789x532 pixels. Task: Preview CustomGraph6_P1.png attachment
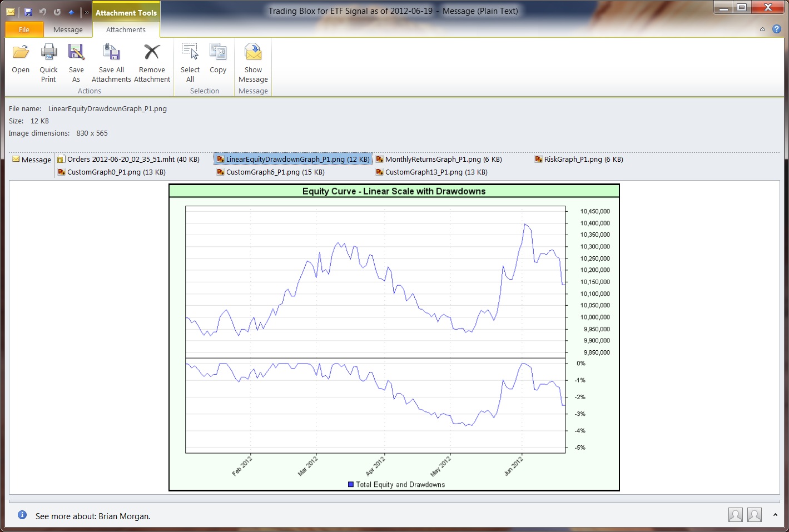(271, 172)
